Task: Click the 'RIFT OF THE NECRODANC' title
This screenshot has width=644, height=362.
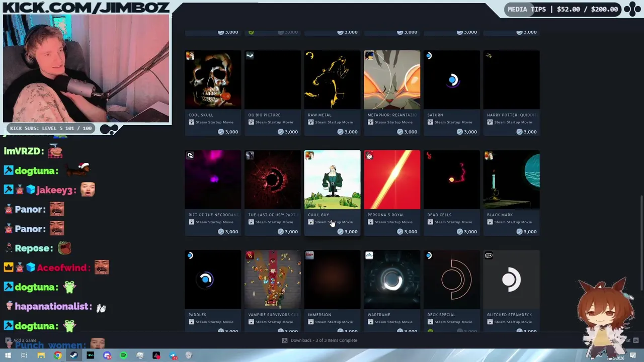Action: (214, 215)
